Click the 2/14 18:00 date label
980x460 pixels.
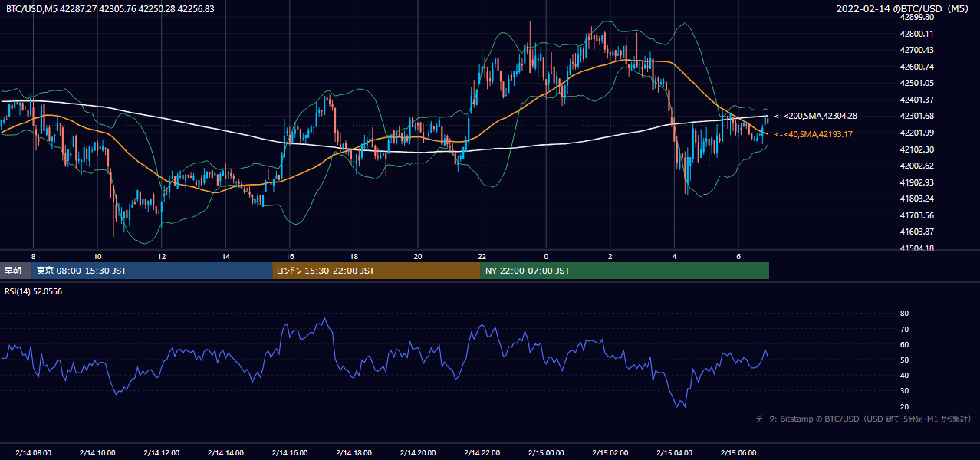(x=354, y=452)
